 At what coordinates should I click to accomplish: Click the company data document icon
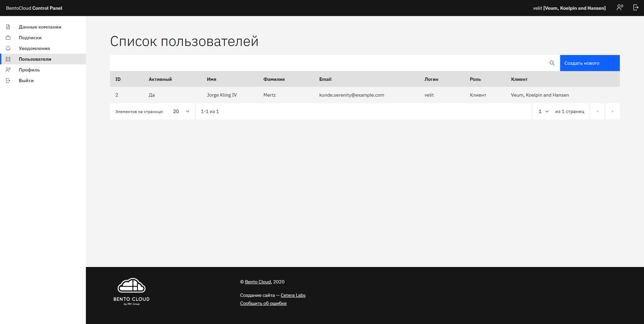[8, 27]
